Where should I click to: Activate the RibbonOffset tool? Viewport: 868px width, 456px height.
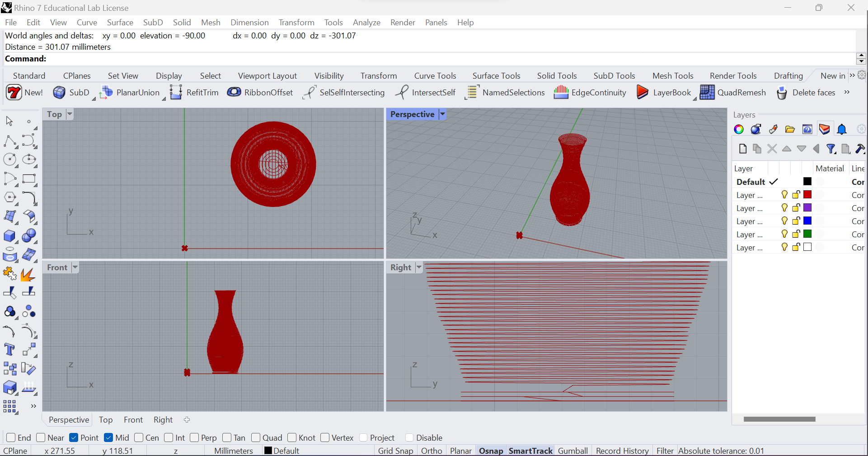pyautogui.click(x=260, y=92)
